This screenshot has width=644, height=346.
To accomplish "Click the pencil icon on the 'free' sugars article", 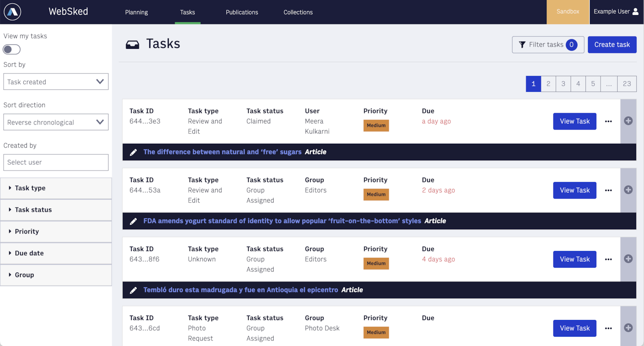I will click(133, 152).
